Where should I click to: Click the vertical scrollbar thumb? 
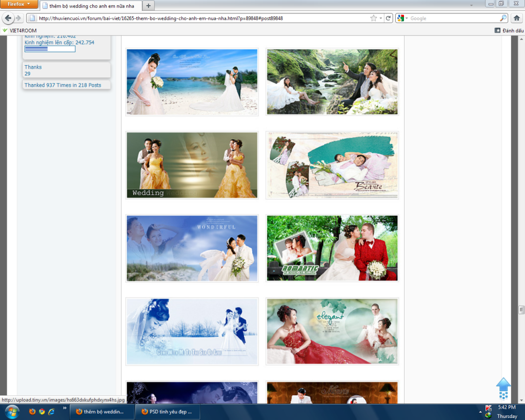(521, 310)
